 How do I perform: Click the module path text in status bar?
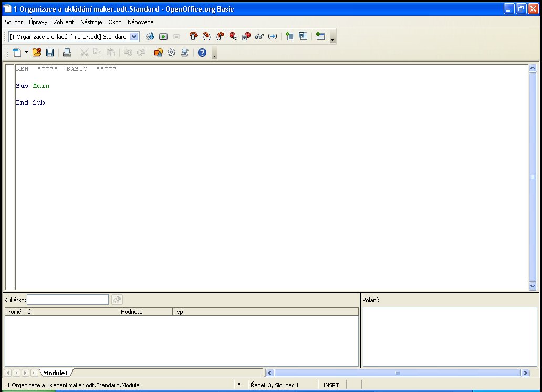point(75,385)
